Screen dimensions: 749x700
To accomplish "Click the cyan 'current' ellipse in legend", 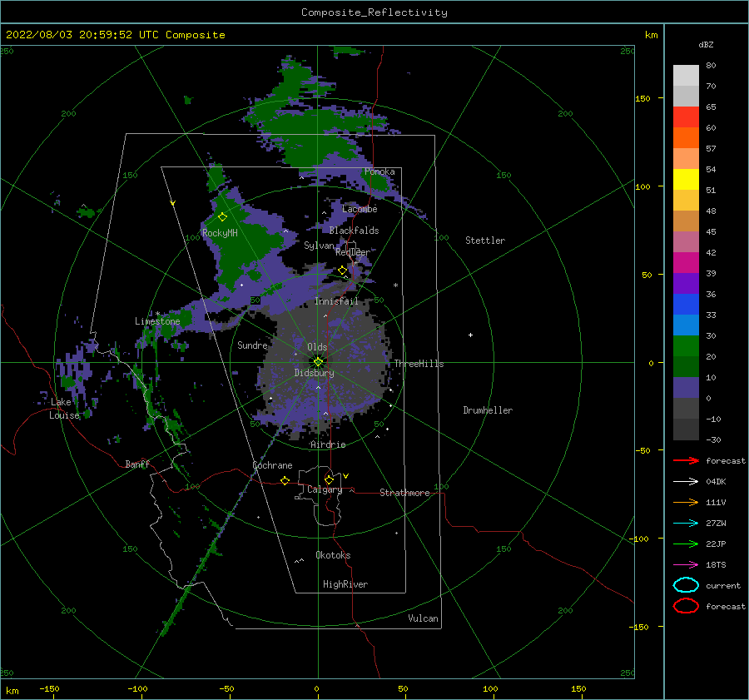I will (686, 585).
